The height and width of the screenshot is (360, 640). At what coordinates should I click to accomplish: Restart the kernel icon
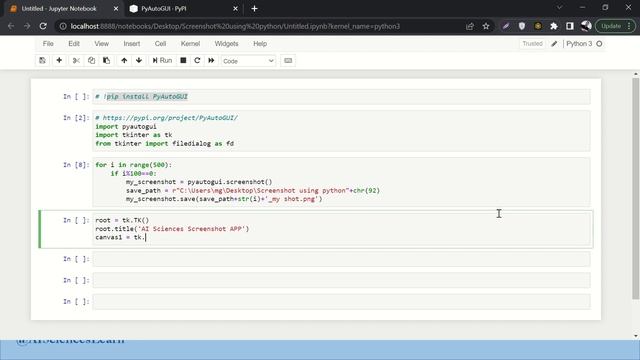pyautogui.click(x=197, y=60)
